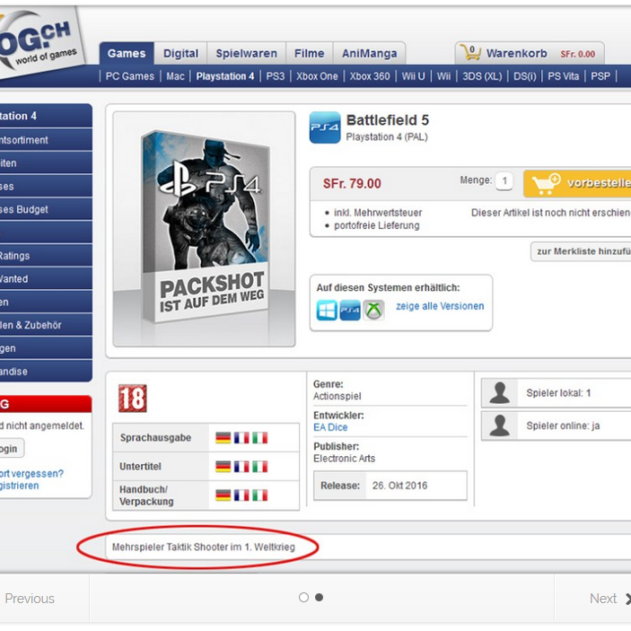Go to PS Vita category
This screenshot has width=631, height=631.
tap(563, 76)
